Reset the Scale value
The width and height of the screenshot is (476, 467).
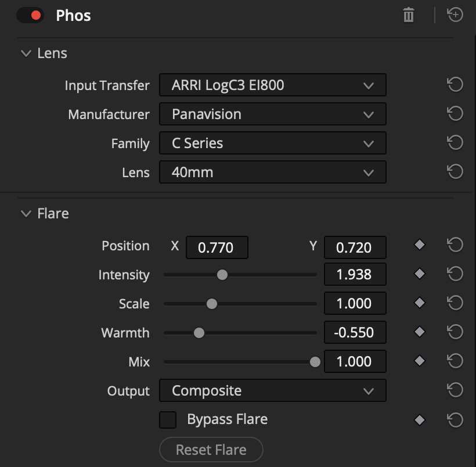click(x=455, y=303)
